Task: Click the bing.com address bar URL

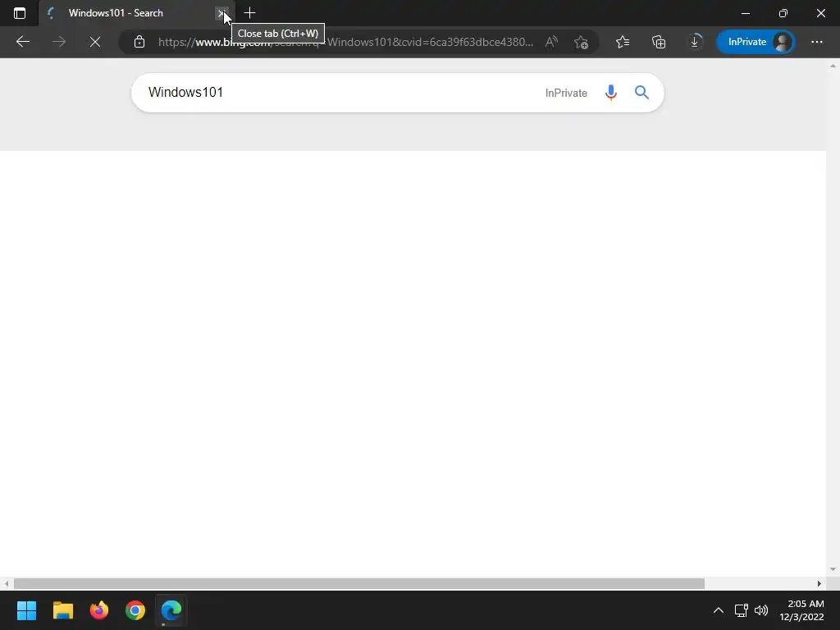Action: point(345,42)
